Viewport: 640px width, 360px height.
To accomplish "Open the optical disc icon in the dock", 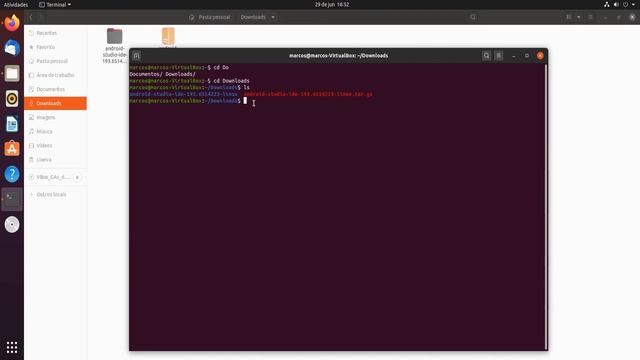I will (x=12, y=224).
